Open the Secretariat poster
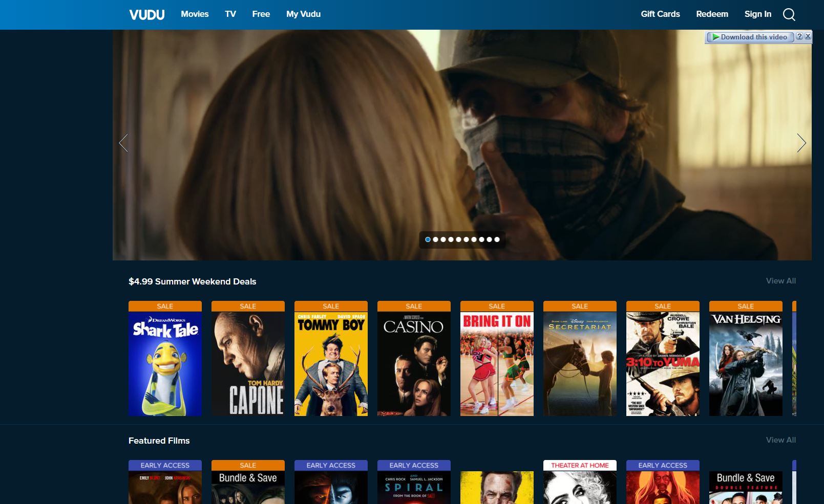Image resolution: width=824 pixels, height=504 pixels. (x=580, y=358)
